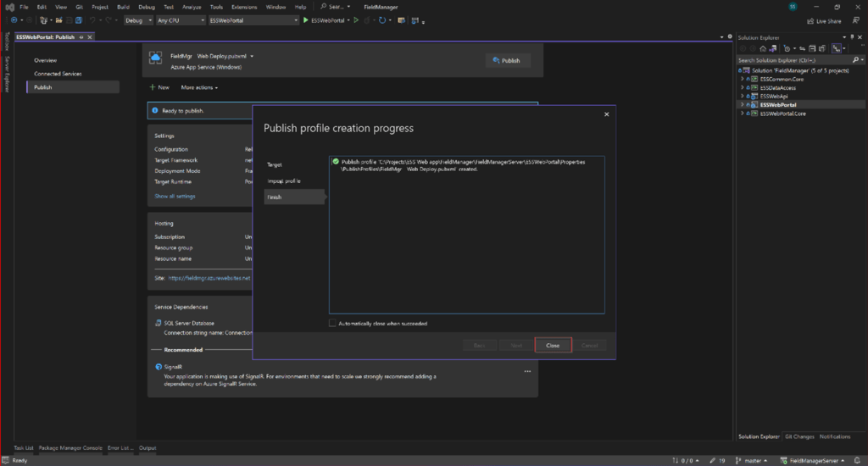The width and height of the screenshot is (868, 466).
Task: Click the master branch status bar item
Action: 752,460
